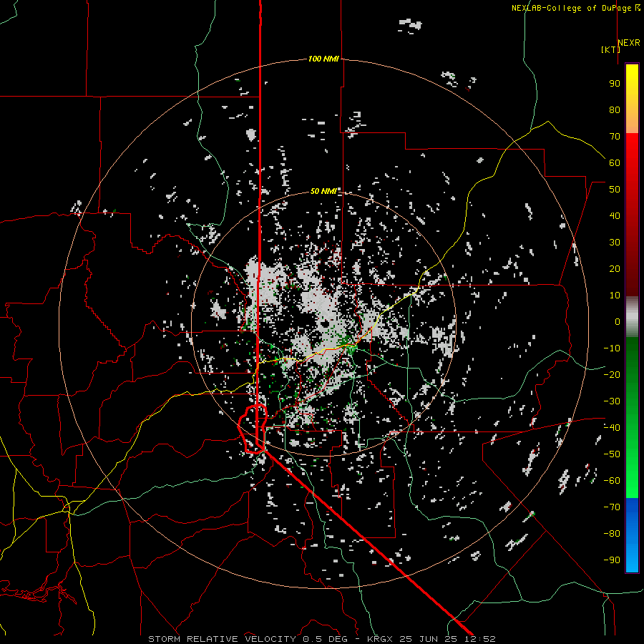Click the "25 JUN 25" date text
The height and width of the screenshot is (644, 644).
429,639
